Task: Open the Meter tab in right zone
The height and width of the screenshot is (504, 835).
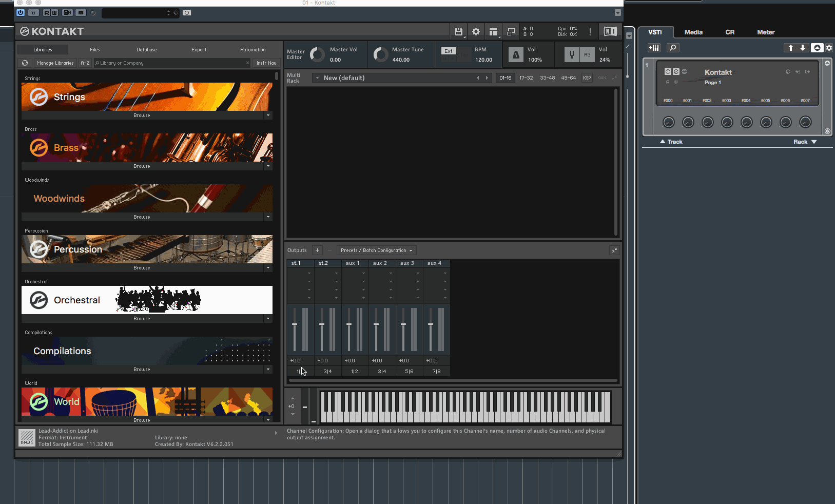Action: [766, 32]
